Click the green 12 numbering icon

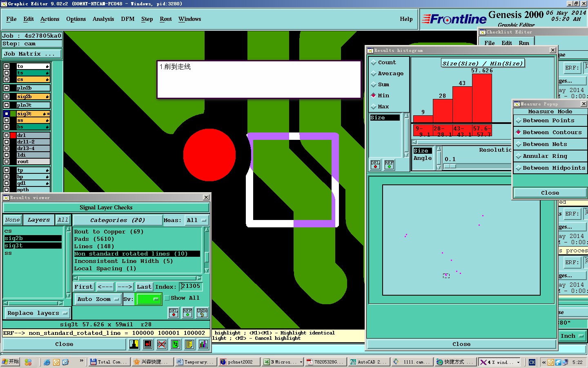coord(176,344)
